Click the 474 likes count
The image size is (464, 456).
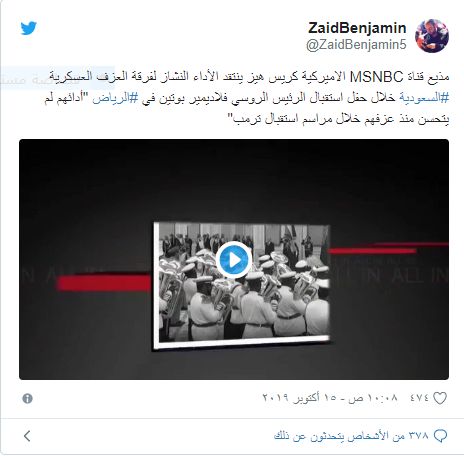pyautogui.click(x=419, y=398)
